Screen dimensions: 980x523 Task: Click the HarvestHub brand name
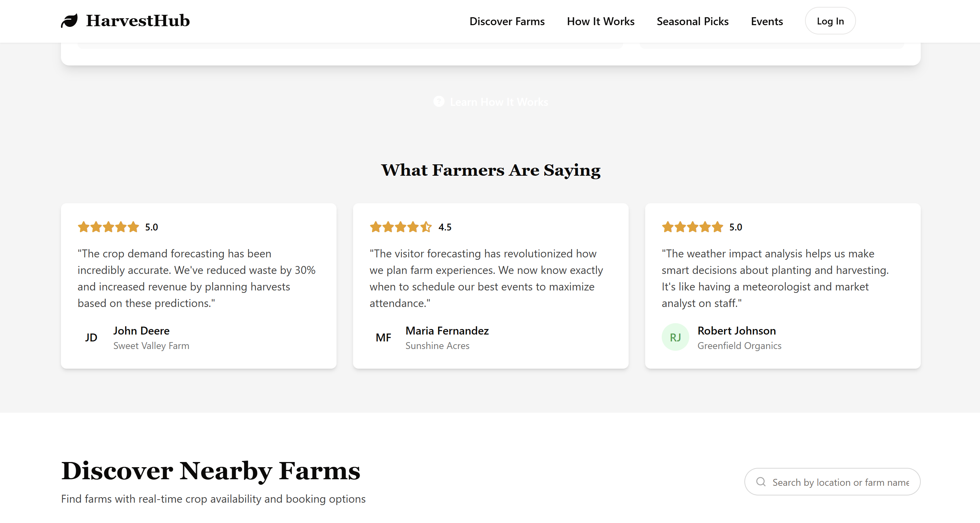coord(138,21)
